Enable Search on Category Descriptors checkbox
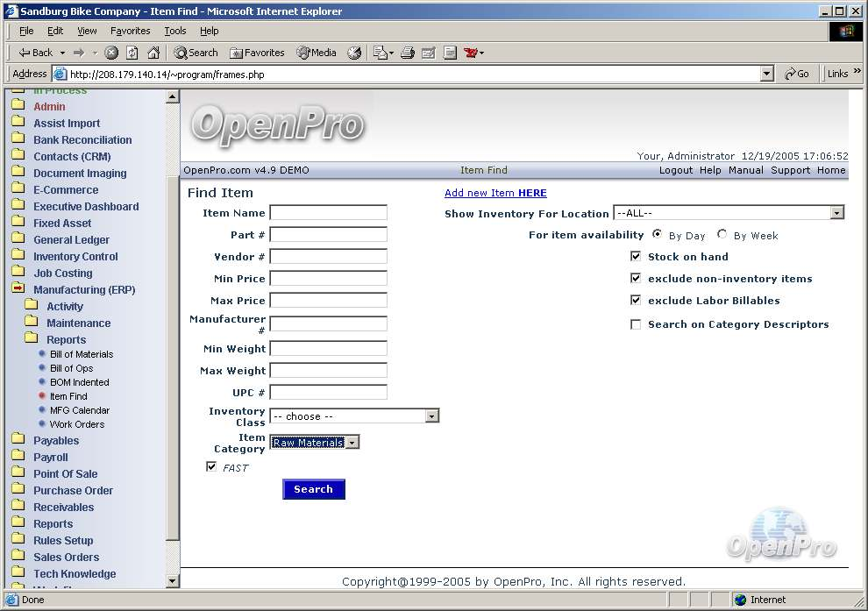The width and height of the screenshot is (868, 611). click(x=636, y=324)
